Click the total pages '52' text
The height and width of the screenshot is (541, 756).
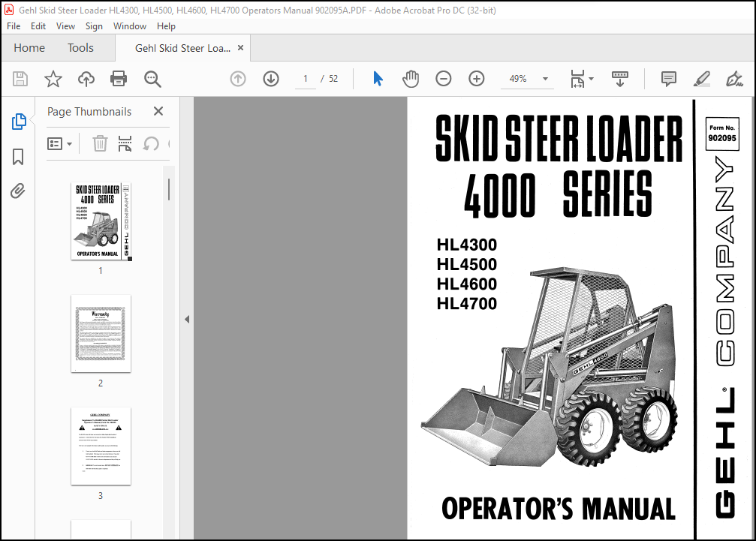pos(333,79)
